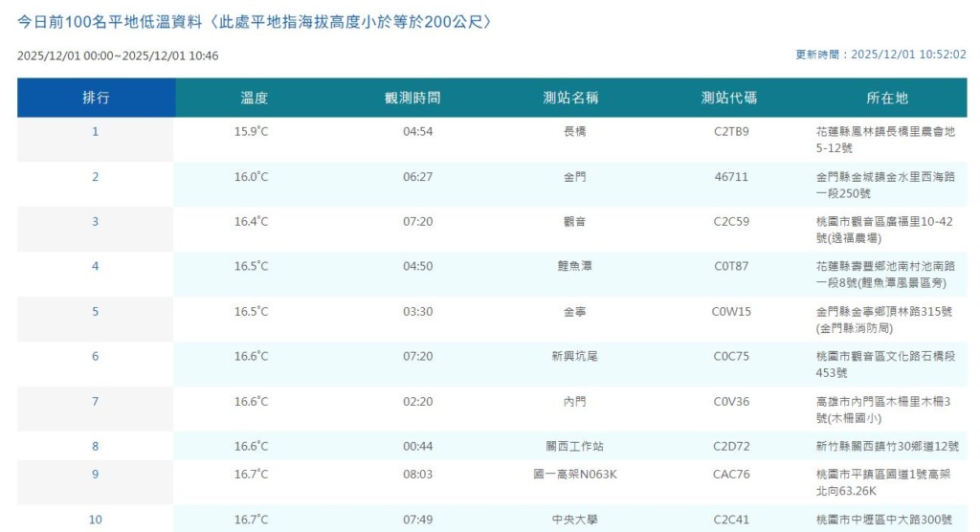Select the 中央大學 station name
The width and height of the screenshot is (980, 532).
click(x=575, y=520)
